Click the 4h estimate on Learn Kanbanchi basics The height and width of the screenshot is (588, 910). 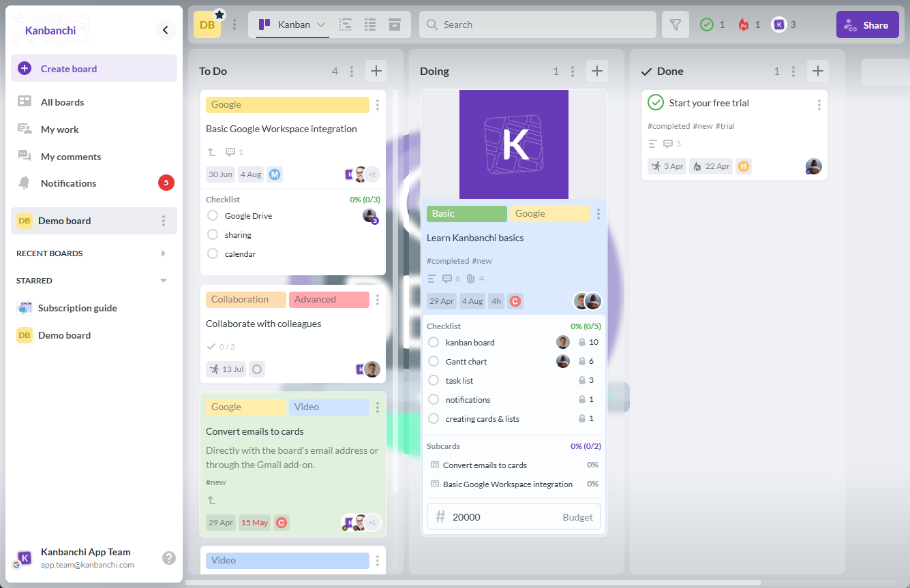click(x=496, y=301)
